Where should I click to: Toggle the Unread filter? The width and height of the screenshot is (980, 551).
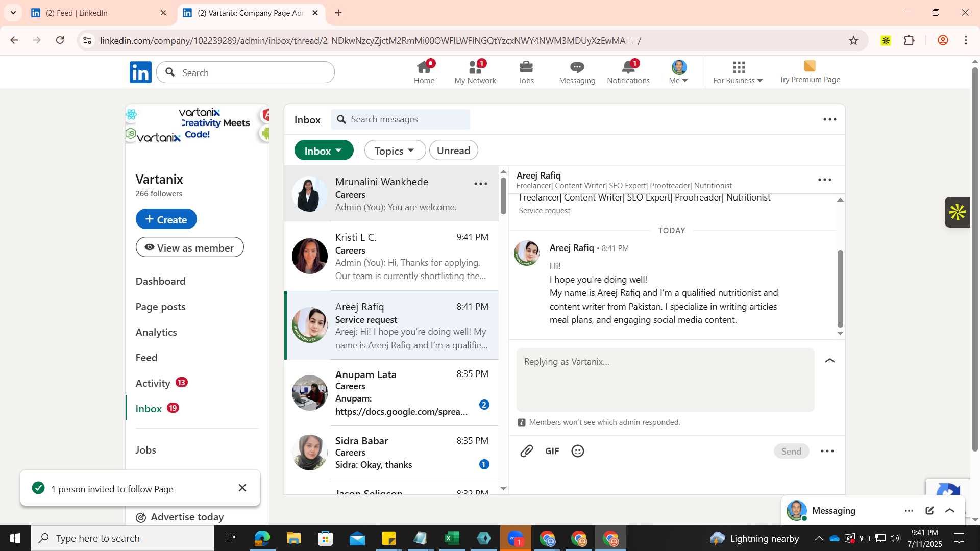(x=454, y=151)
